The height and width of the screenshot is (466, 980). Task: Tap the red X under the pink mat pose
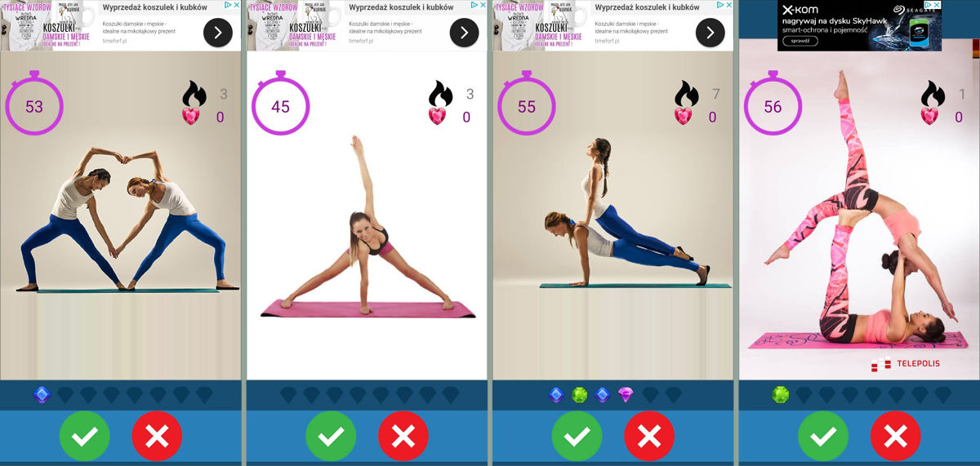click(x=403, y=436)
